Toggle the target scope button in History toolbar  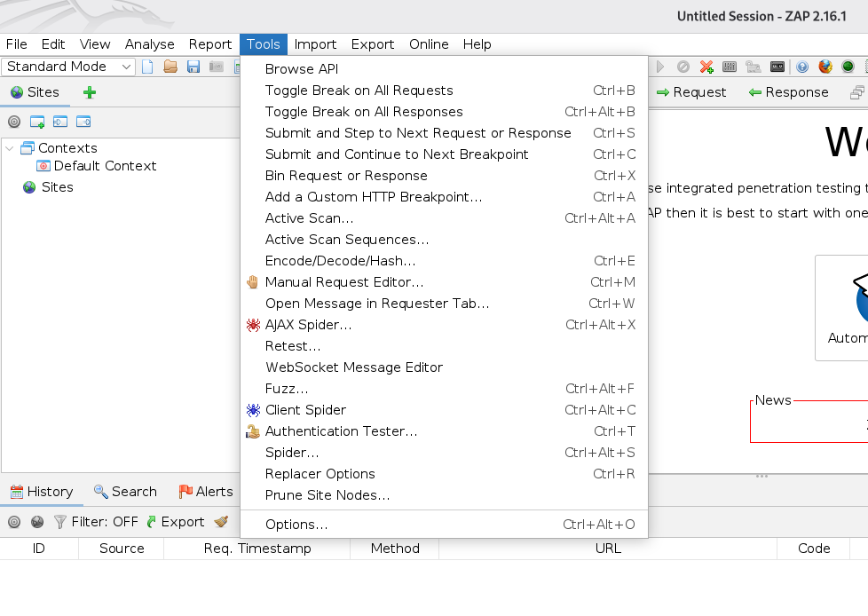(x=14, y=522)
